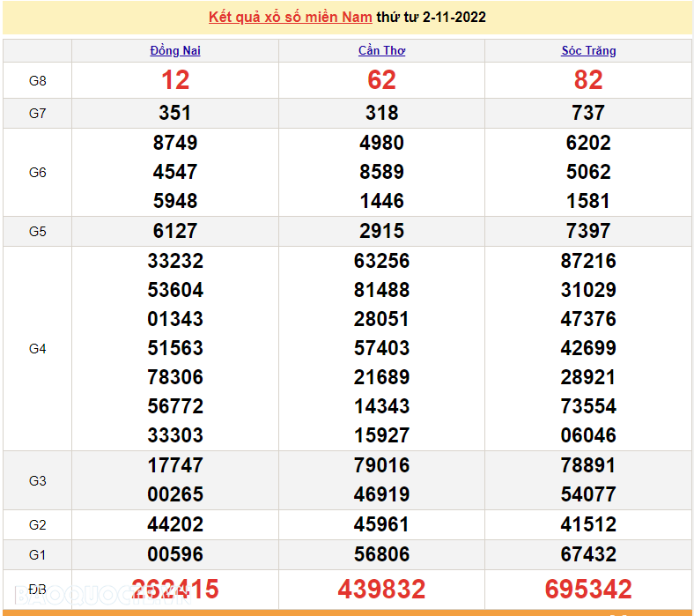This screenshot has width=694, height=616.
Task: Click Cần Thơ G3 number 79016
Action: click(381, 465)
